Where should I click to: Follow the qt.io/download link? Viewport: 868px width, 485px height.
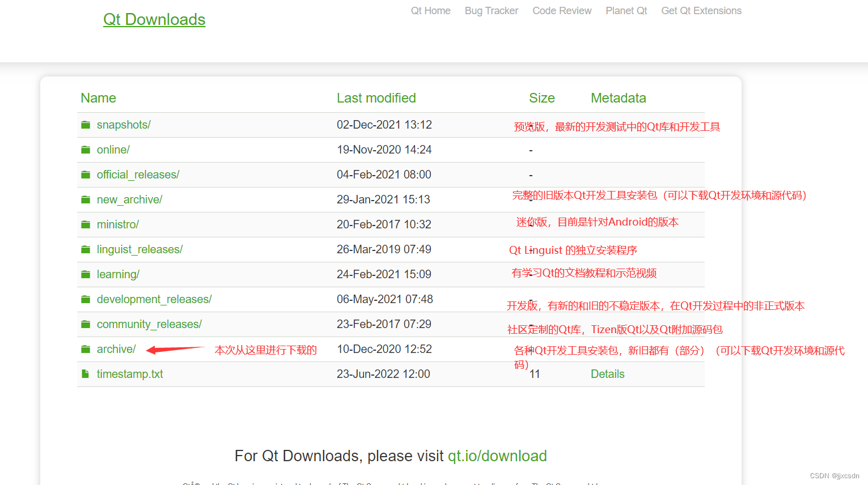(x=497, y=456)
